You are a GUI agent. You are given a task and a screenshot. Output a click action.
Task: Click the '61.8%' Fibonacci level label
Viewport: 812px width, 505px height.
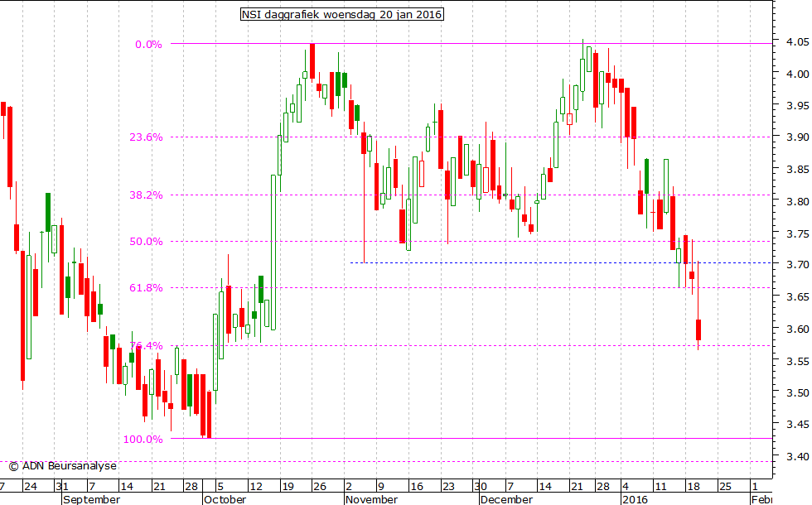(146, 288)
